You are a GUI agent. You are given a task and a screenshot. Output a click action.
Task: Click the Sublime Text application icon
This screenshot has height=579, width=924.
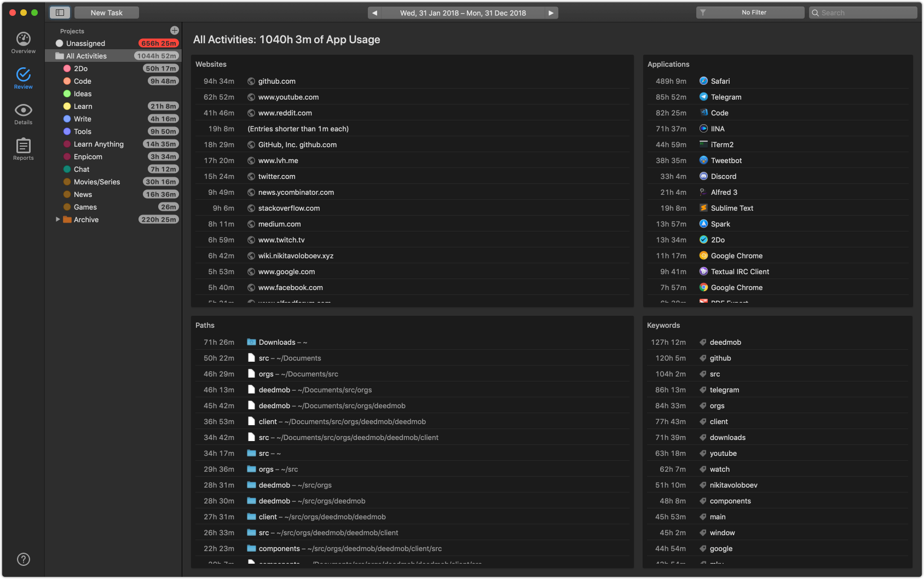(704, 208)
